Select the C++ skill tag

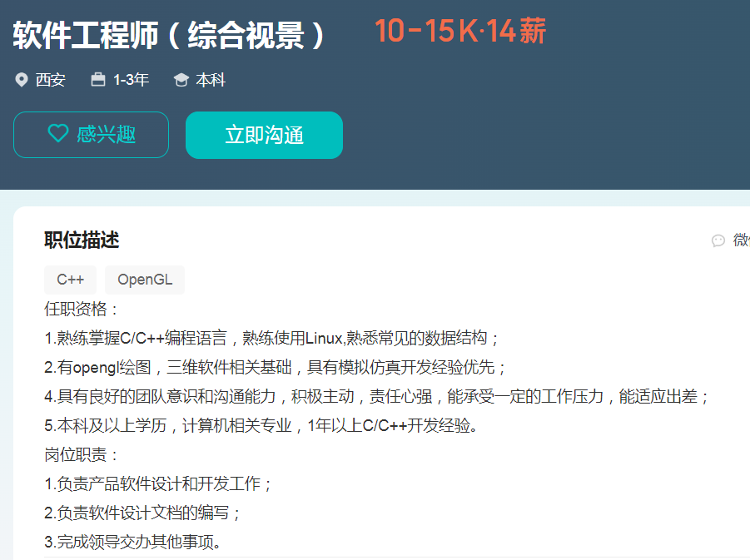click(71, 280)
